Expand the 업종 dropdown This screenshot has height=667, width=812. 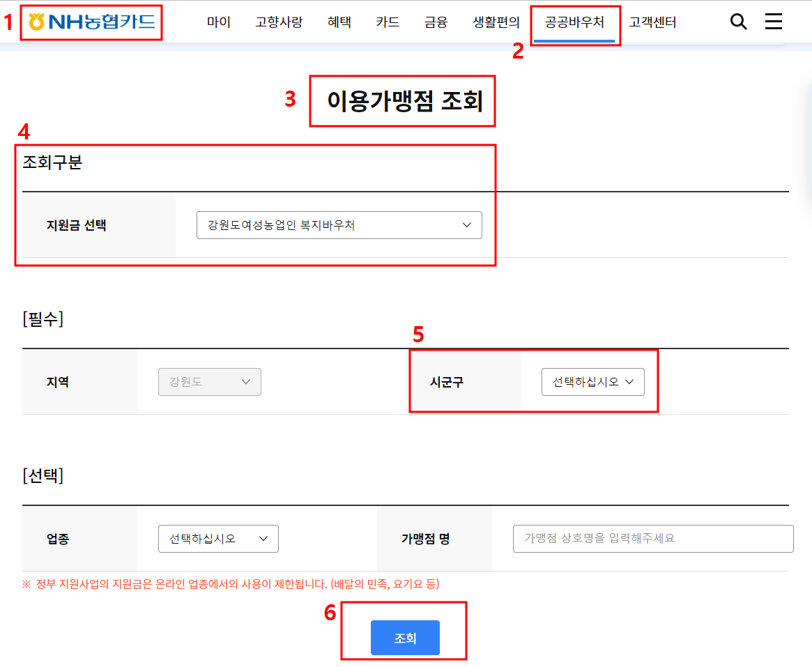218,538
